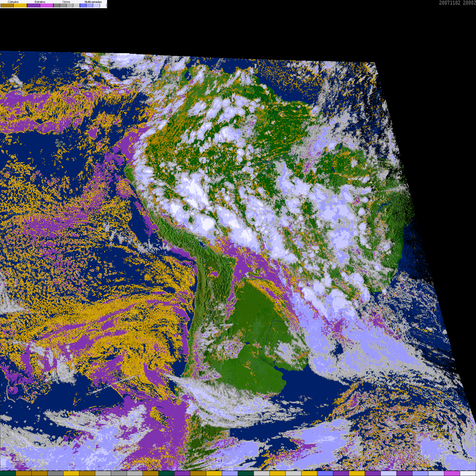Click the 'Cirros' legend label

(x=66, y=2)
